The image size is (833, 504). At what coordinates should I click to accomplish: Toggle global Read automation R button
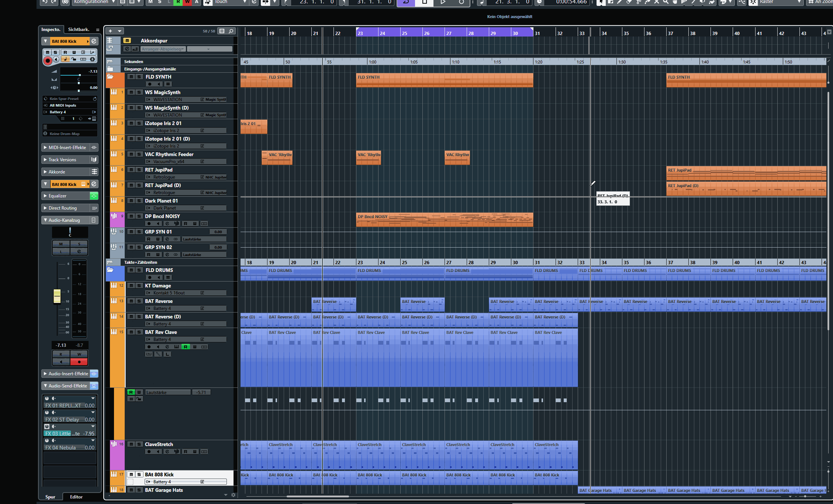click(x=178, y=2)
